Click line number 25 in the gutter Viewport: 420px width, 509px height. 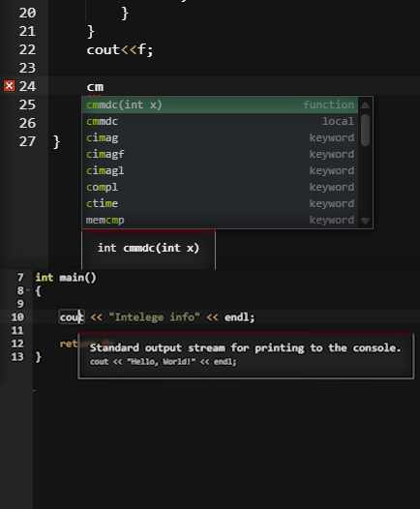(27, 105)
